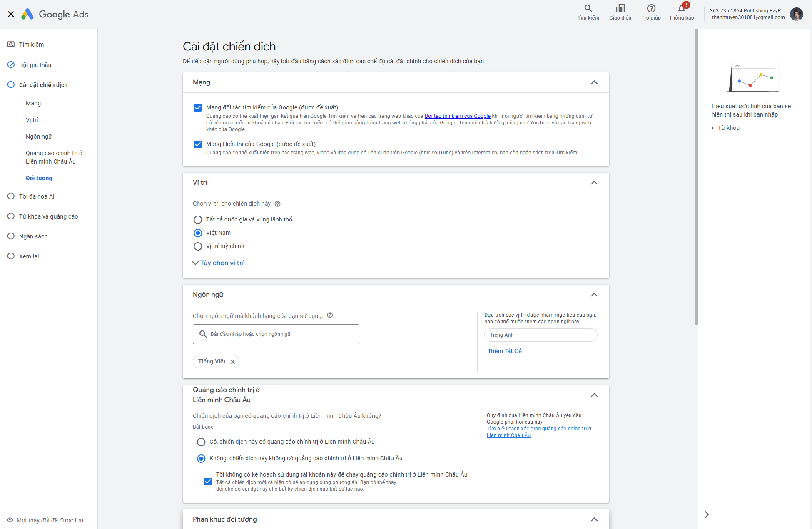Click Thêm Tất Cả languages link
The width and height of the screenshot is (812, 529).
505,351
